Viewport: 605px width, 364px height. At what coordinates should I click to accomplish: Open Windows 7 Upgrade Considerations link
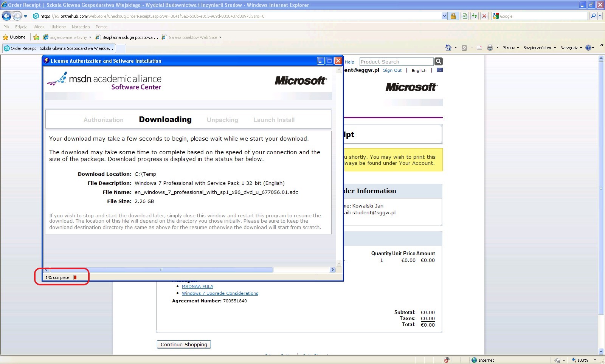click(220, 293)
